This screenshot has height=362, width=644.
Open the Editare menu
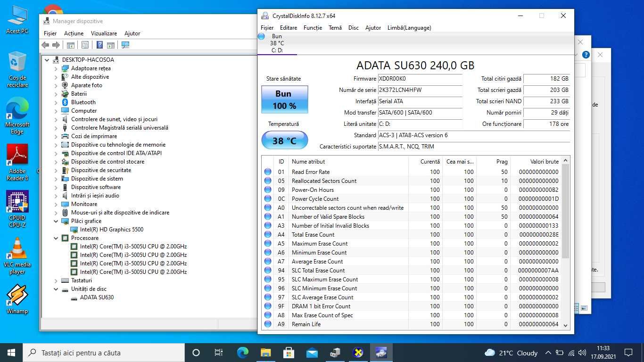289,28
